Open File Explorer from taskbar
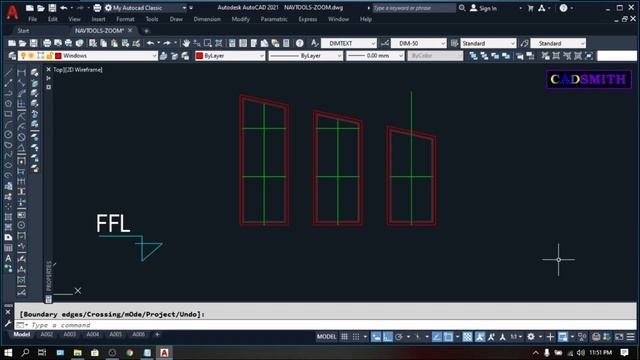This screenshot has height=360, width=640. click(78, 353)
